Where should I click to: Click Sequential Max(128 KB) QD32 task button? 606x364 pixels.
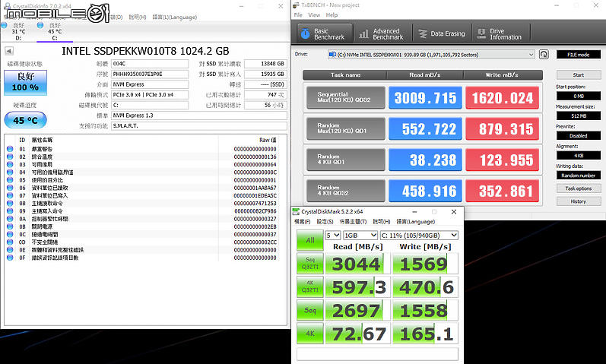coord(345,97)
